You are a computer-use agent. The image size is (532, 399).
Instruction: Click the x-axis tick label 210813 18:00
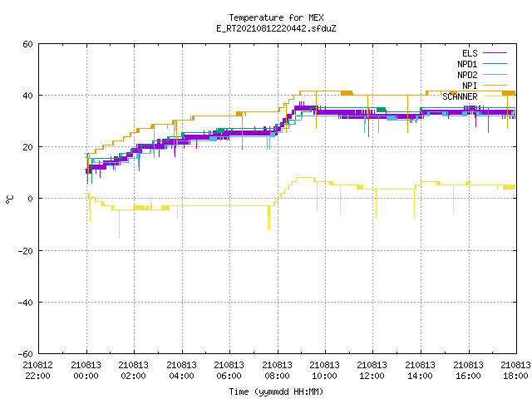click(515, 371)
